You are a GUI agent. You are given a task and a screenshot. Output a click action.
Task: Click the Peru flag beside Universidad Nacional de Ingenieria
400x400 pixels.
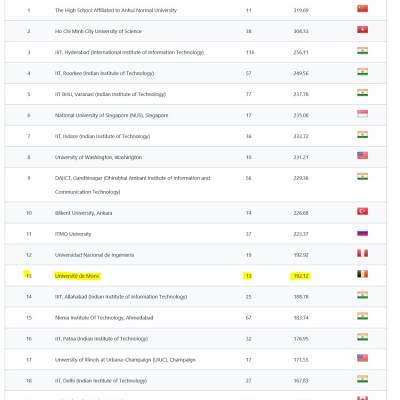click(362, 253)
